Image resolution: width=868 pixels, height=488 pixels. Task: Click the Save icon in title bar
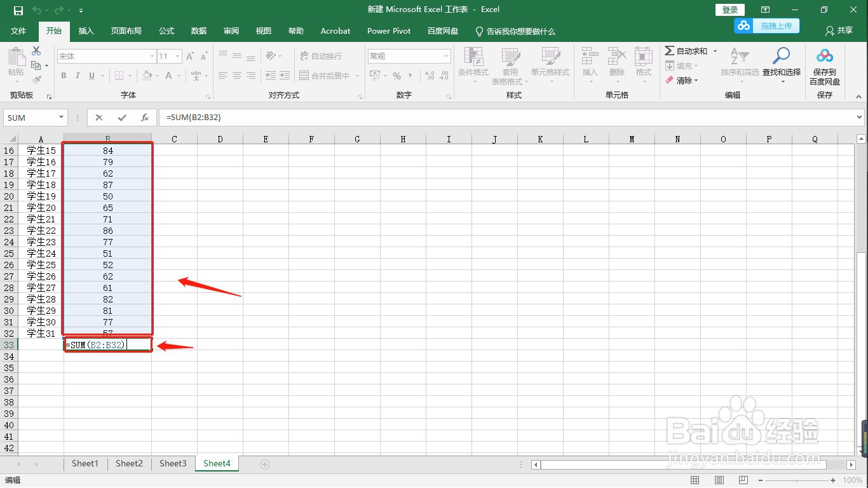pyautogui.click(x=18, y=10)
